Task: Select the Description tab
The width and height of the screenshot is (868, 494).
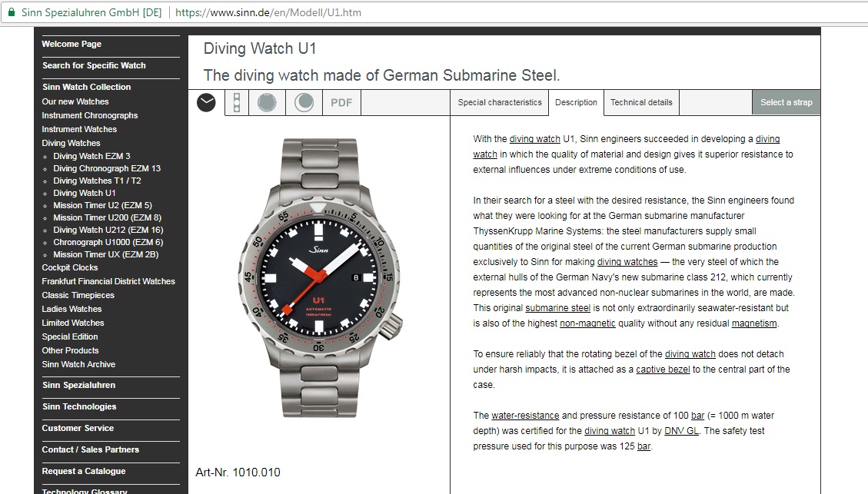Action: point(576,102)
